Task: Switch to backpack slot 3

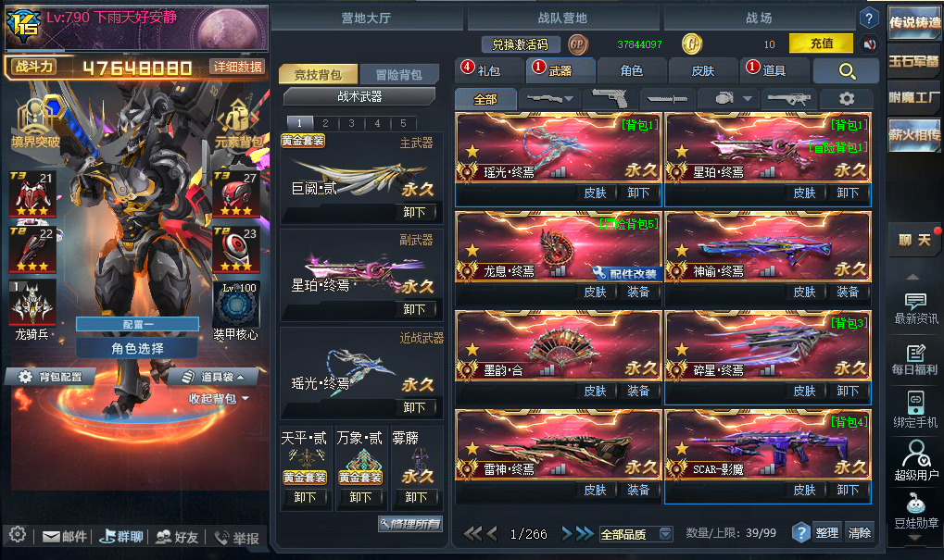Action: coord(351,123)
